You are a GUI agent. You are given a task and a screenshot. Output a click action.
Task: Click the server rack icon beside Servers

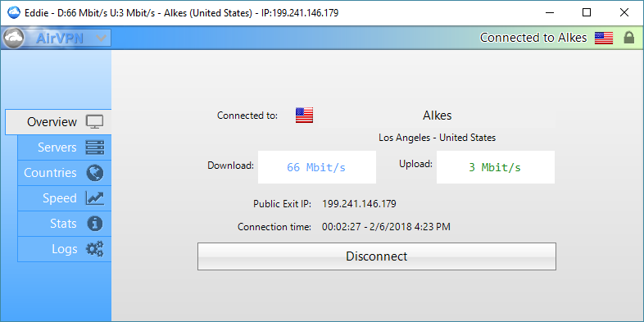(x=95, y=147)
